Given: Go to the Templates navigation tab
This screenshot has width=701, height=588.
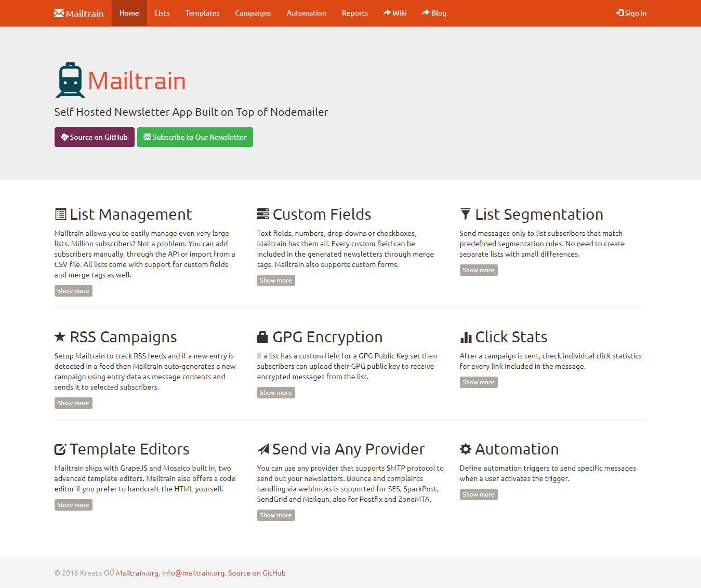Looking at the screenshot, I should (x=202, y=13).
